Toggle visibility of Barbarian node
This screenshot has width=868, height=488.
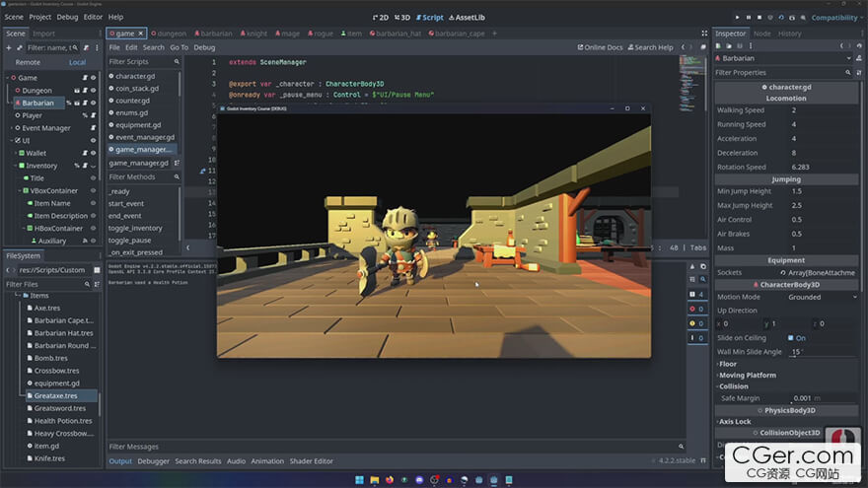pyautogui.click(x=93, y=103)
